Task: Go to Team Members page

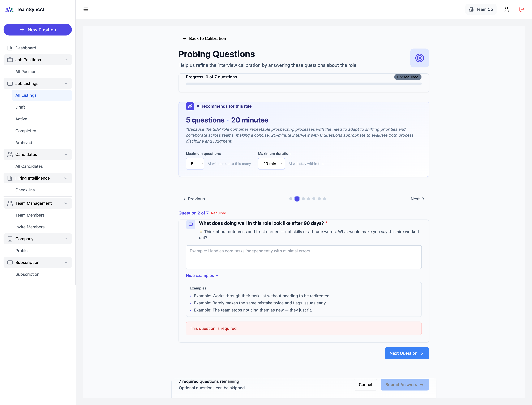Action: click(x=30, y=215)
